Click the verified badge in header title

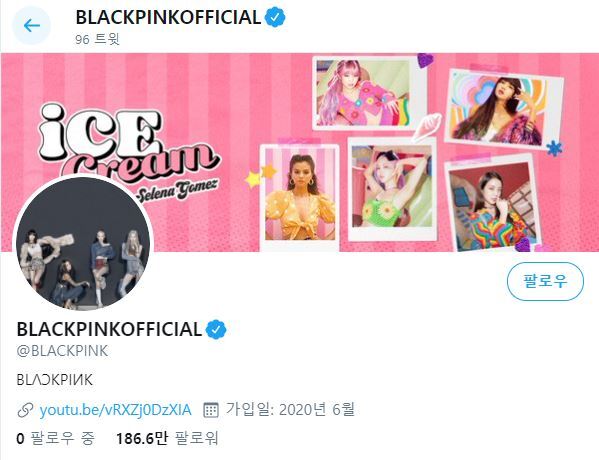pyautogui.click(x=275, y=17)
